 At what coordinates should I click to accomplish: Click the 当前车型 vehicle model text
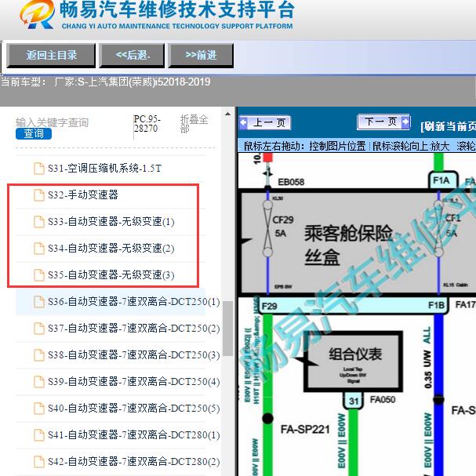(x=106, y=82)
